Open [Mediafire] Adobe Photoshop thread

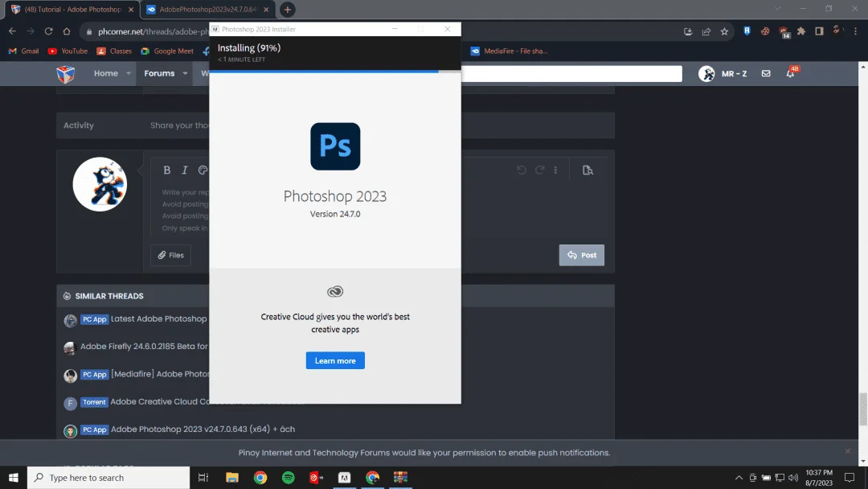160,374
